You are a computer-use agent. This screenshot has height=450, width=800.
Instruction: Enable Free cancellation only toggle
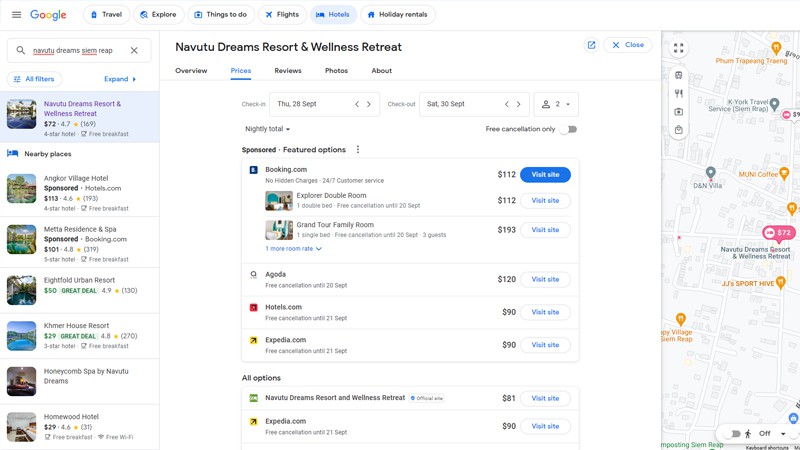pyautogui.click(x=568, y=129)
